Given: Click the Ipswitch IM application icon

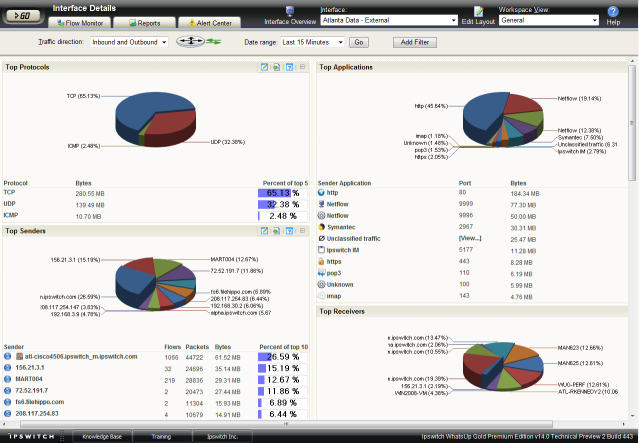Looking at the screenshot, I should 321,250.
